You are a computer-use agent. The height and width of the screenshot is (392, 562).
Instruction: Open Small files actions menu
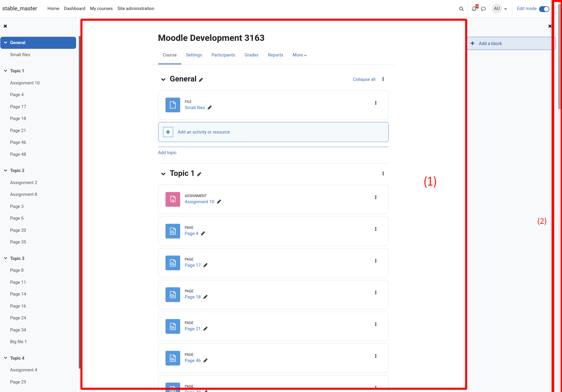(x=376, y=103)
